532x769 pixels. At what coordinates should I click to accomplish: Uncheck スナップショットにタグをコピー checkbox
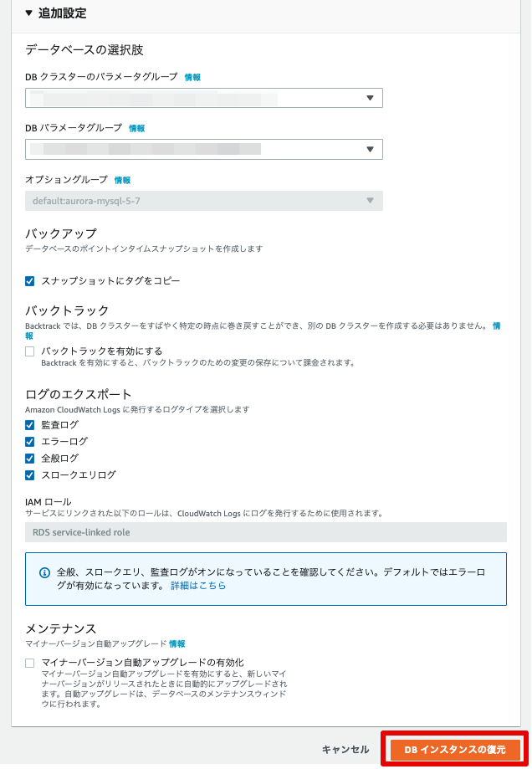30,281
